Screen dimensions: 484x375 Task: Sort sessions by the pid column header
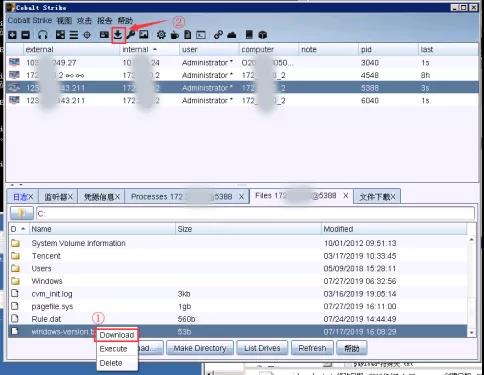click(388, 49)
